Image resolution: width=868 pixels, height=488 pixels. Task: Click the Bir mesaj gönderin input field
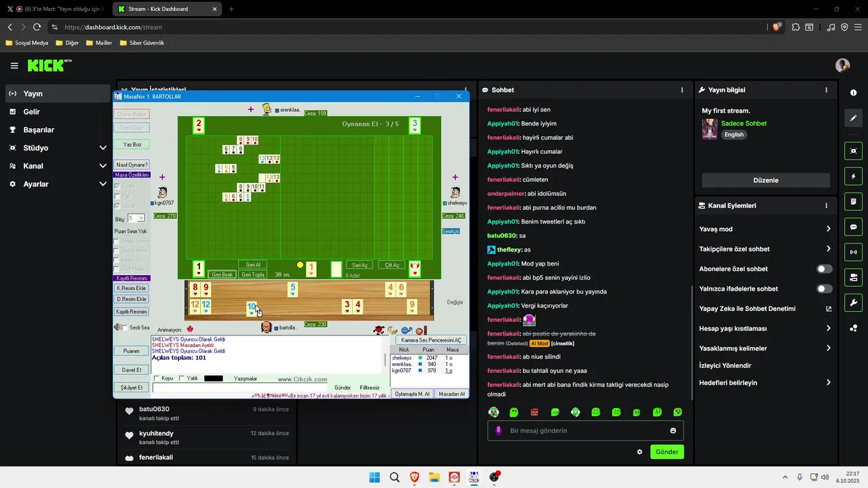pyautogui.click(x=585, y=430)
